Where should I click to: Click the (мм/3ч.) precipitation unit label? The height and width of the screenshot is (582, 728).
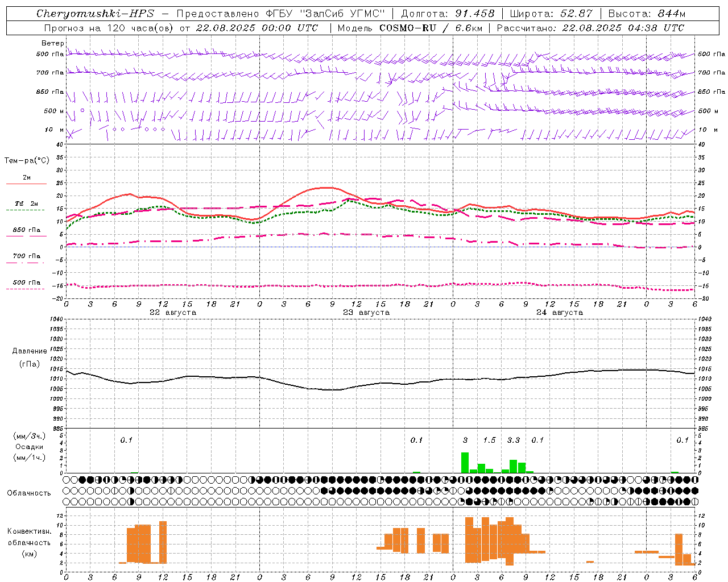[x=30, y=436]
